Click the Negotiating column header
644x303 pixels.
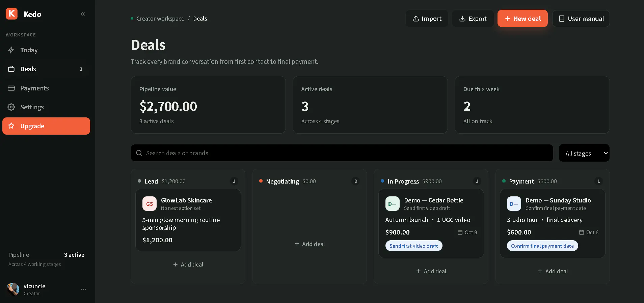283,181
